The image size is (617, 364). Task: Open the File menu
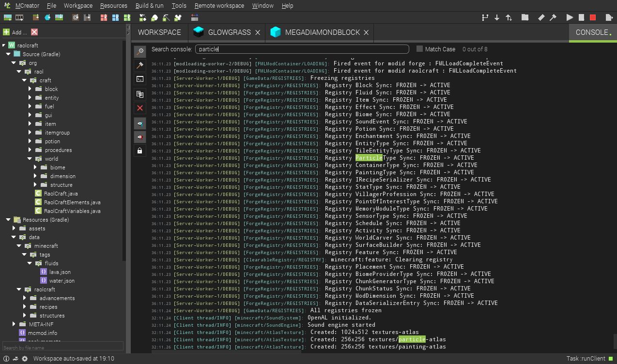pos(52,6)
